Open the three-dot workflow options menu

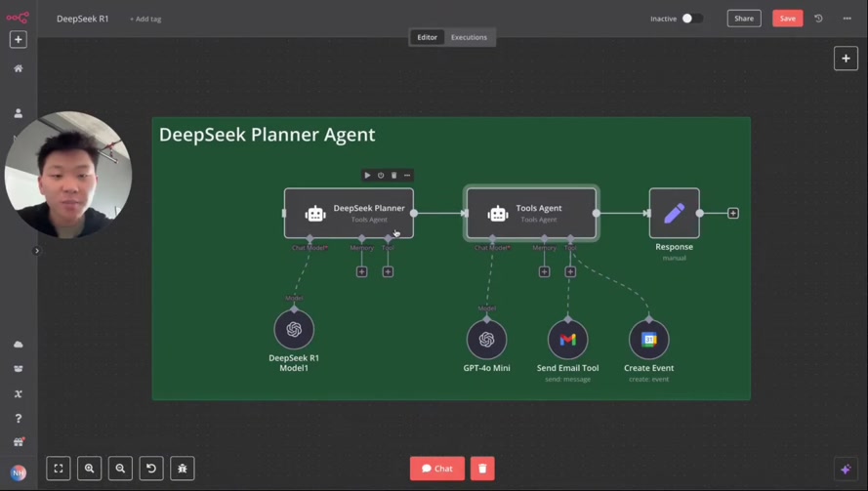click(x=847, y=19)
